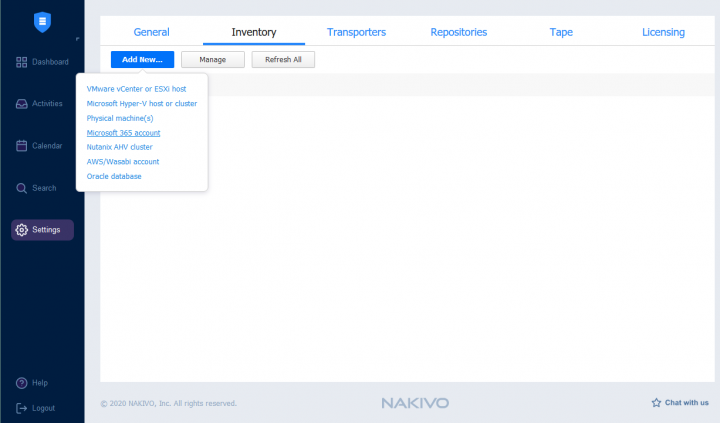Open the Transporters tab
Image resolution: width=720 pixels, height=423 pixels.
coord(356,32)
